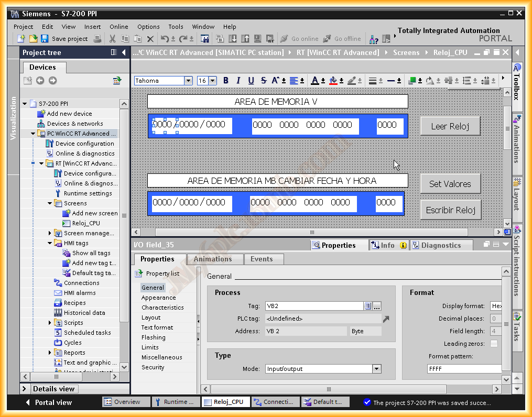Open the Tahoma font name dropdown

coord(188,81)
